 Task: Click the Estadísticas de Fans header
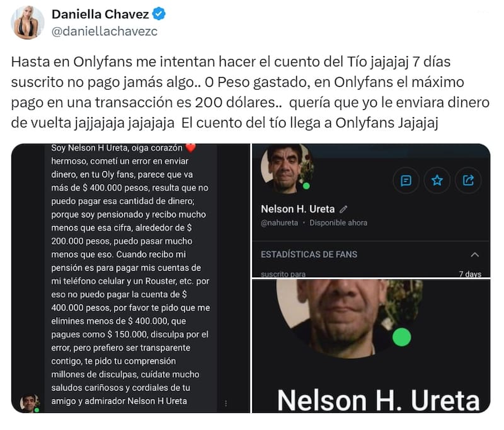click(309, 254)
